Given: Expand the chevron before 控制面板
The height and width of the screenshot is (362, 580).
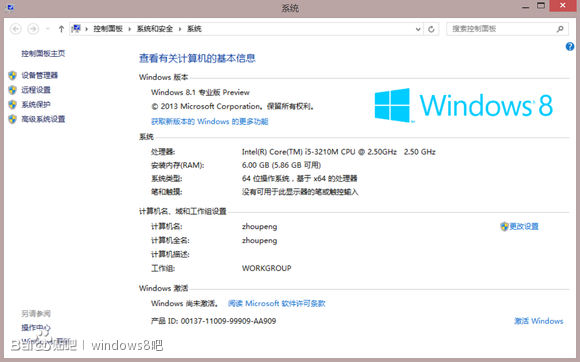Looking at the screenshot, I should click(x=87, y=29).
